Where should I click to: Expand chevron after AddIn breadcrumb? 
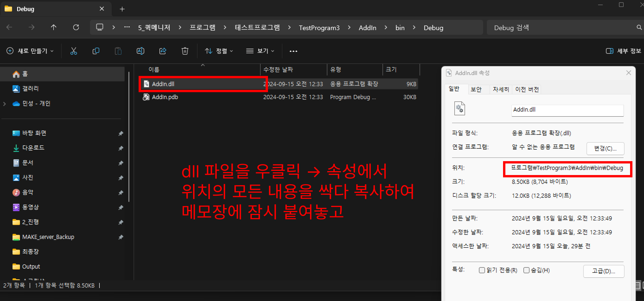[386, 28]
